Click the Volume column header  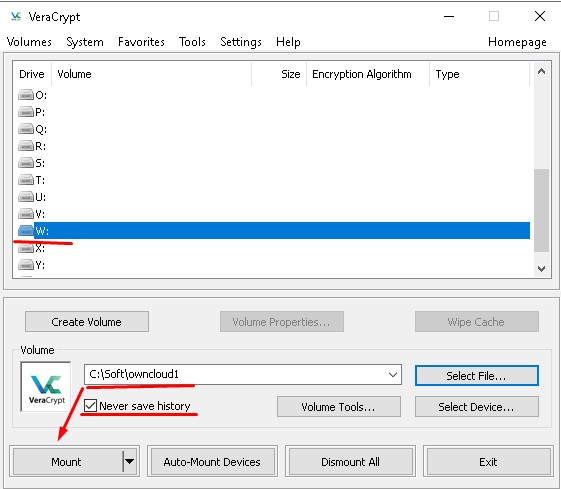[151, 74]
